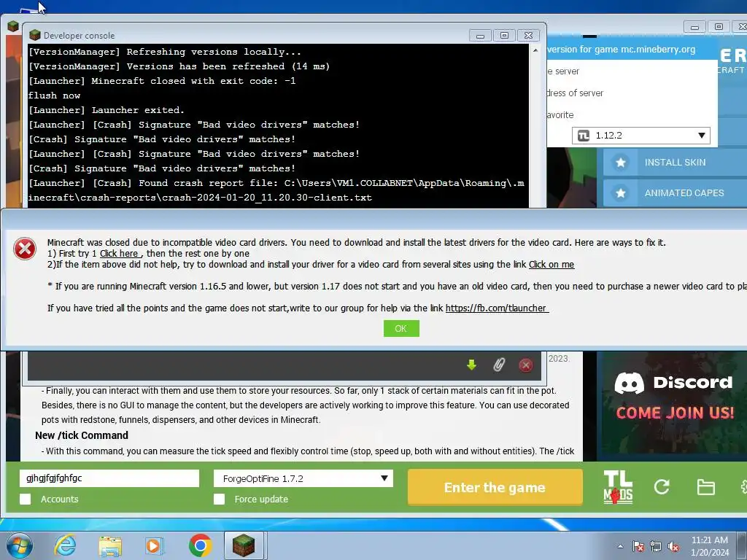Open TL Mods icon in launcher bar
The width and height of the screenshot is (747, 560).
[618, 487]
